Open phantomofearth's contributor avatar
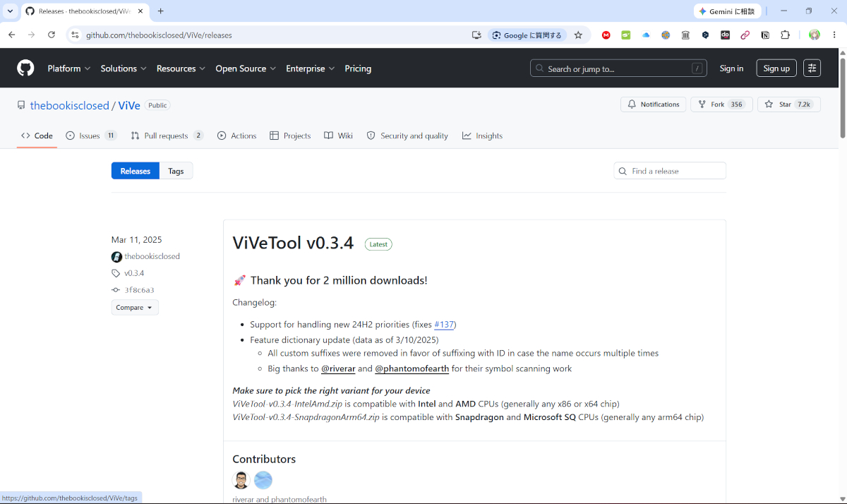The height and width of the screenshot is (504, 847). (263, 480)
